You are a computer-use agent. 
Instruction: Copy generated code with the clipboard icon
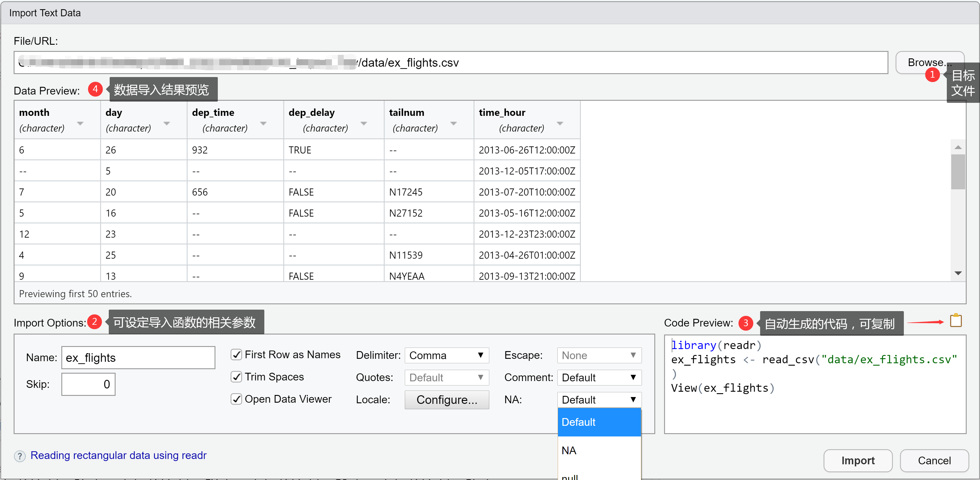(956, 321)
